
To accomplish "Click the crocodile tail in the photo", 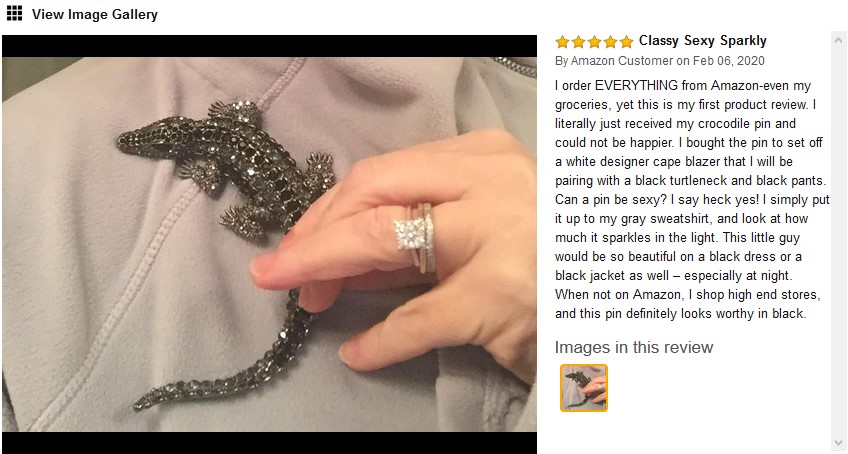I will pyautogui.click(x=233, y=363).
